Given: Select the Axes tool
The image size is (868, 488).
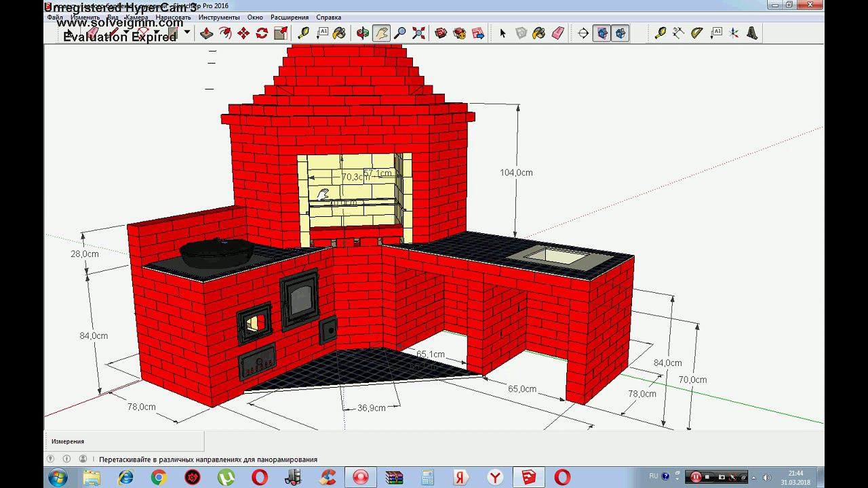Looking at the screenshot, I should tap(734, 33).
